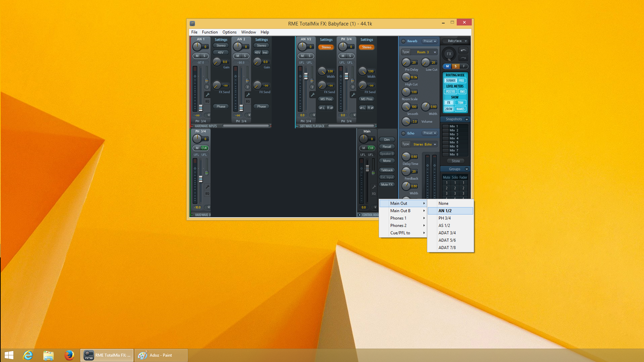Click Trim (T) button on AN 1
Screen dimensions: 644x362
pyautogui.click(x=207, y=87)
